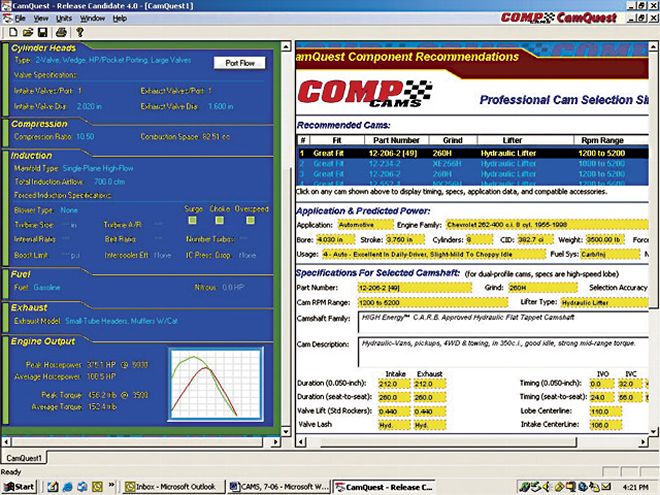Click the Fuel Gasoline value
660x495 pixels.
47,287
